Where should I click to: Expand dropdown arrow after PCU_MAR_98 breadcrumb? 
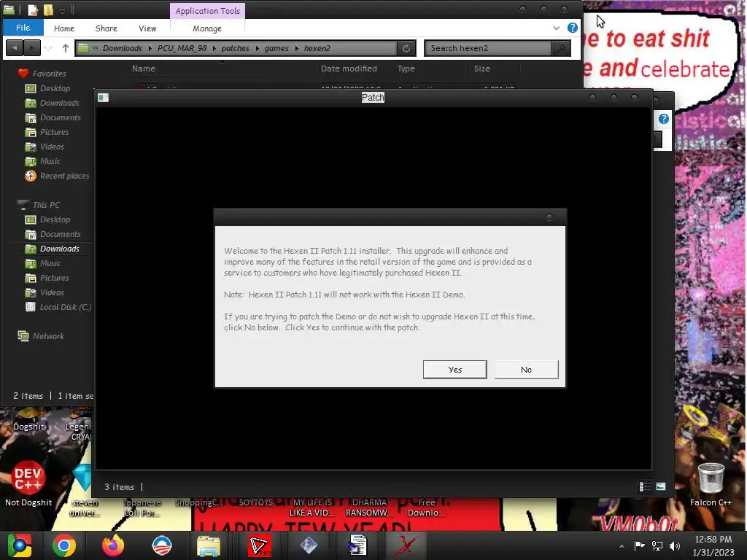pos(214,48)
